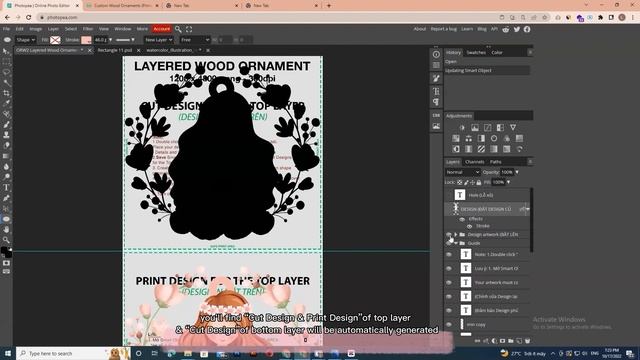Click the foreground color swatch in toolbar
Viewport: 640px width, 360px height.
(4, 250)
